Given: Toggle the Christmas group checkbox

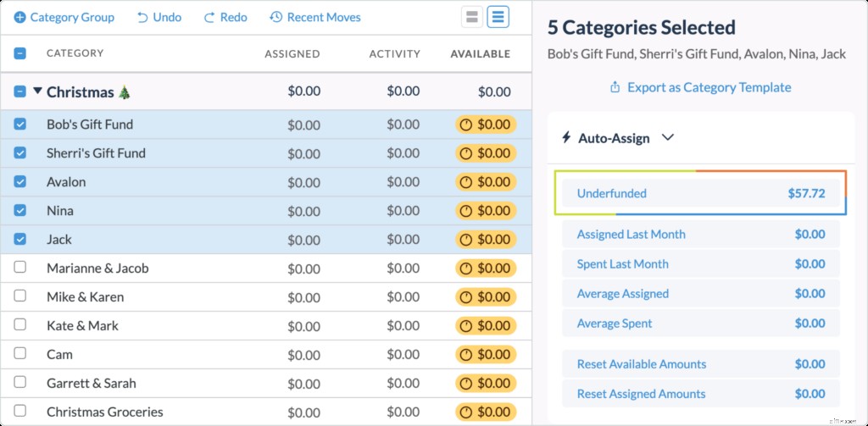Looking at the screenshot, I should tap(20, 91).
